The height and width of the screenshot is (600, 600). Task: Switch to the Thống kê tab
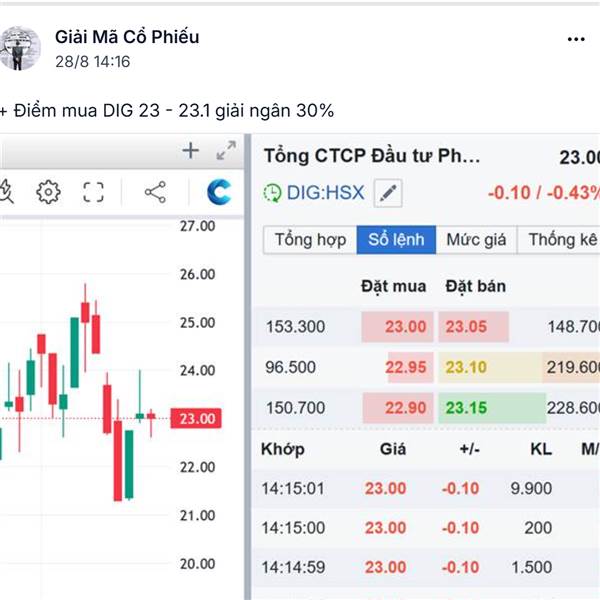click(x=564, y=240)
